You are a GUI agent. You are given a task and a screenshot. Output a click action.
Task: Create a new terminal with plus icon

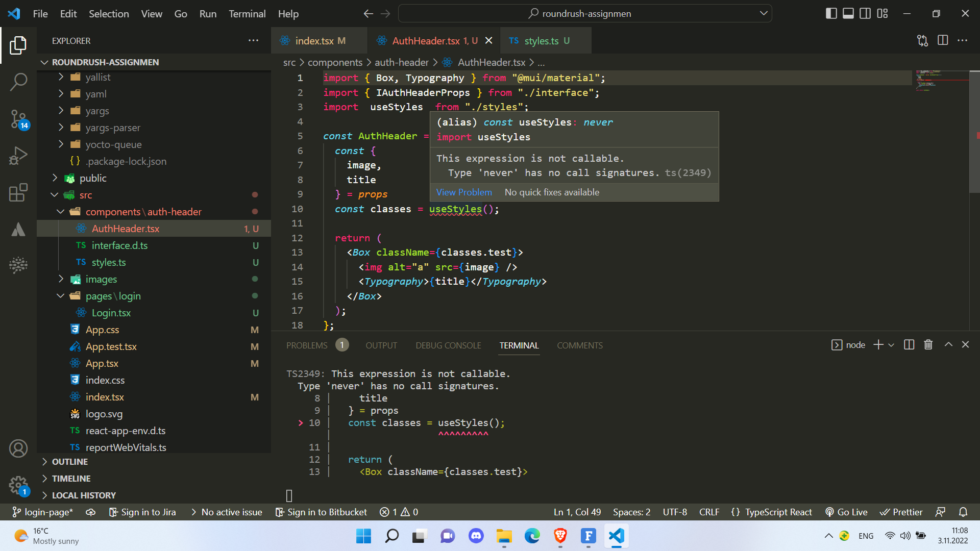[x=878, y=345]
